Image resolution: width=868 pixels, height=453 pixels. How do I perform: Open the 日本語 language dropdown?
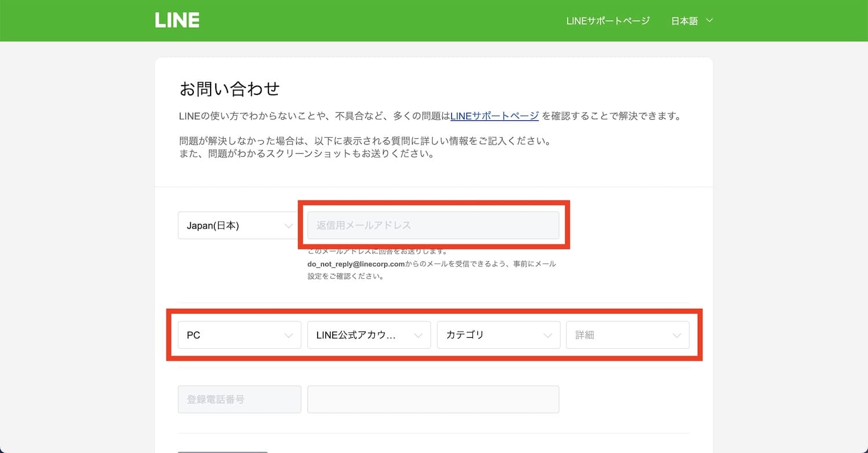(x=692, y=21)
